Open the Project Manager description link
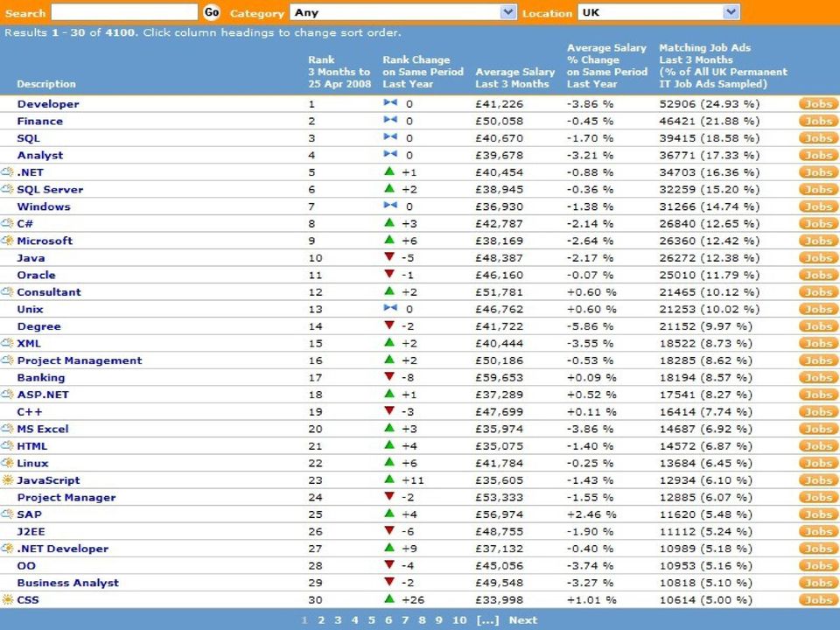This screenshot has width=840, height=630. pyautogui.click(x=66, y=497)
